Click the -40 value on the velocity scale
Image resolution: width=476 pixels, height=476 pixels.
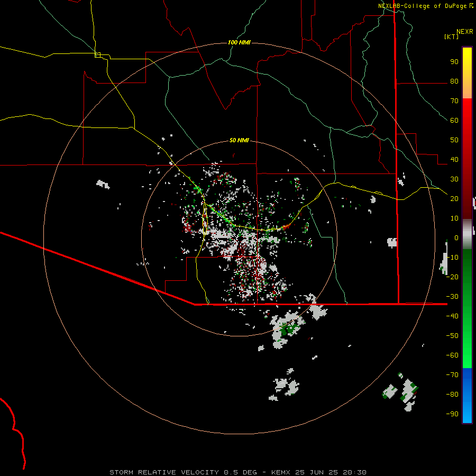click(452, 316)
